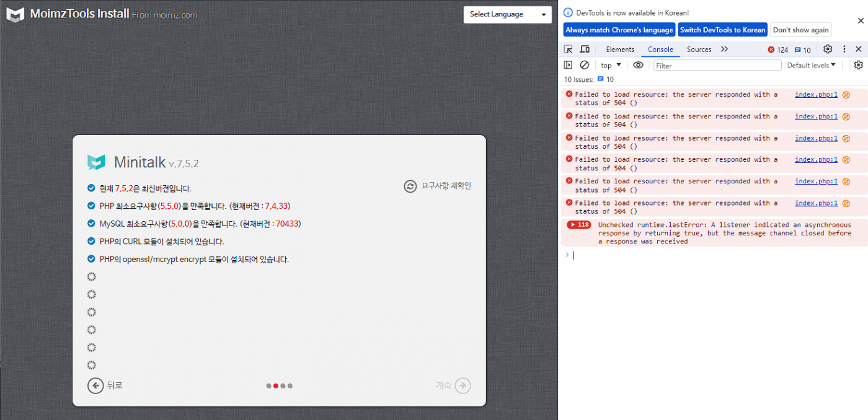The width and height of the screenshot is (868, 420).
Task: Create a live expression with the eye icon
Action: click(x=639, y=65)
